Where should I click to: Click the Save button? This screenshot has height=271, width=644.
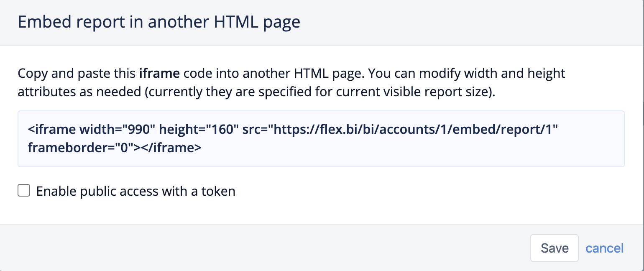554,248
